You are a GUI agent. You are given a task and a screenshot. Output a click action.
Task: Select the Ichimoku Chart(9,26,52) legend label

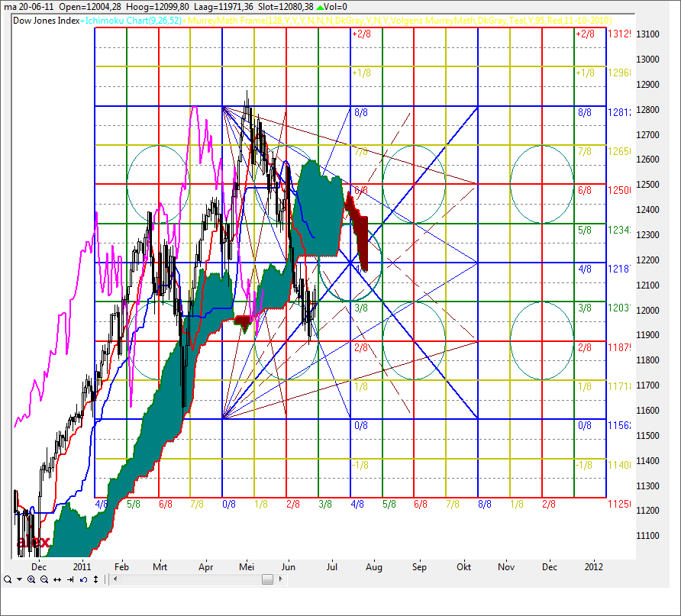[x=133, y=21]
